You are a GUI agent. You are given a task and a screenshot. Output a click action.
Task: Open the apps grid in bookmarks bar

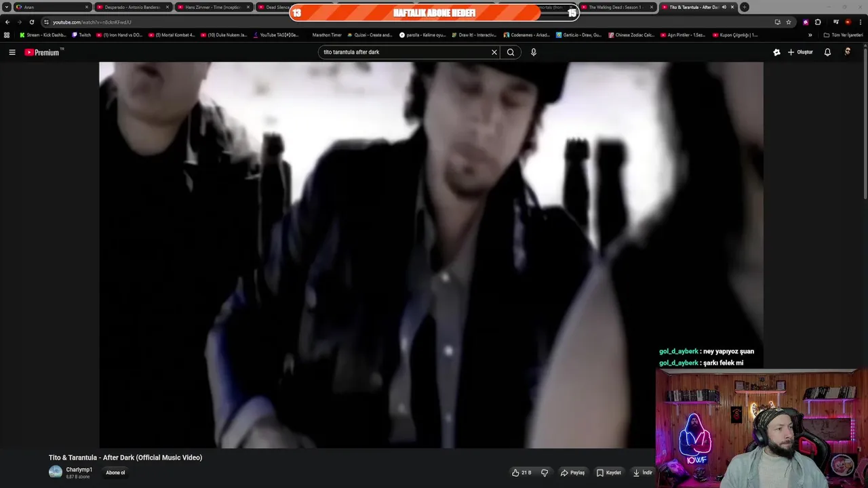[7, 35]
